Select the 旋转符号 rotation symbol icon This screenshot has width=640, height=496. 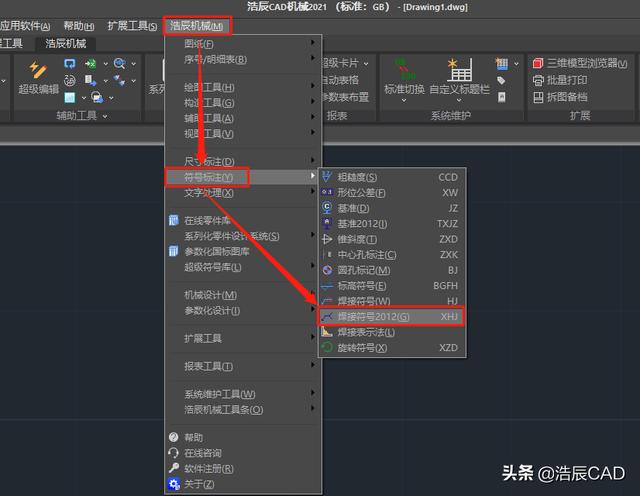[327, 347]
